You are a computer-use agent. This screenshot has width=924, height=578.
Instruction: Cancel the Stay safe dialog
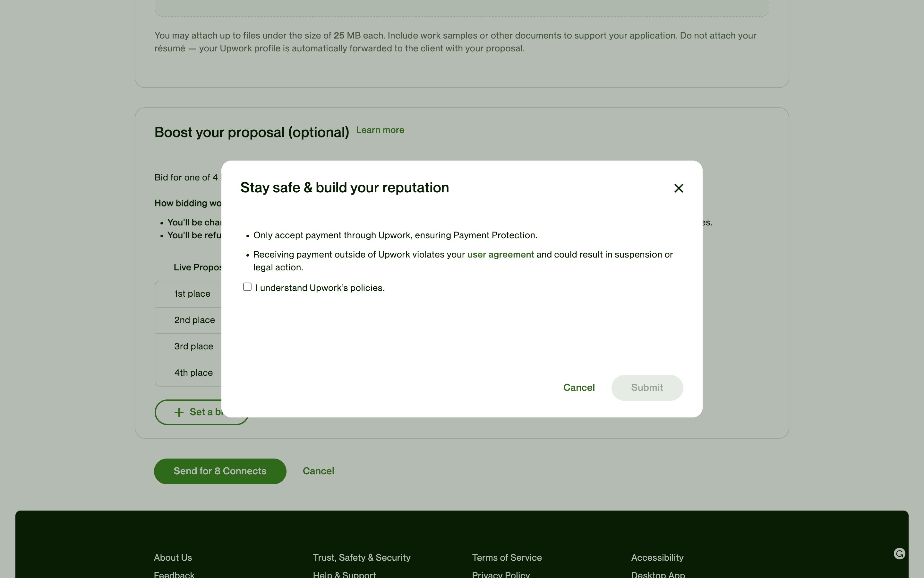point(579,388)
